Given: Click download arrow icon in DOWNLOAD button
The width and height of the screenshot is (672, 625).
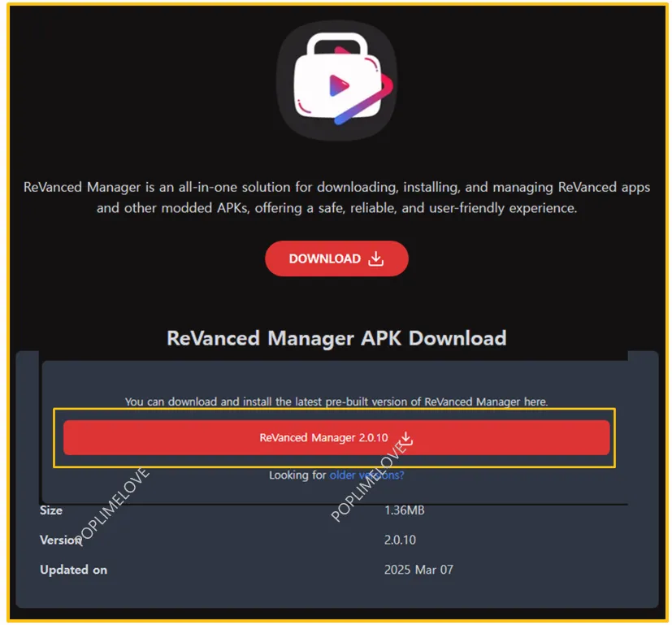Looking at the screenshot, I should point(376,258).
